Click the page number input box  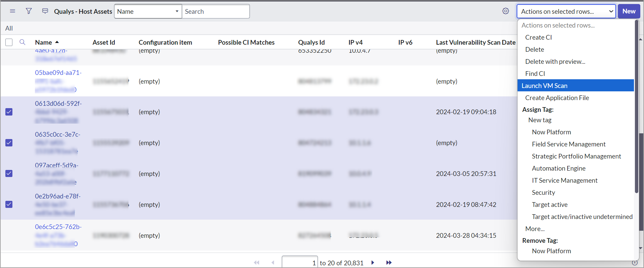[300, 262]
